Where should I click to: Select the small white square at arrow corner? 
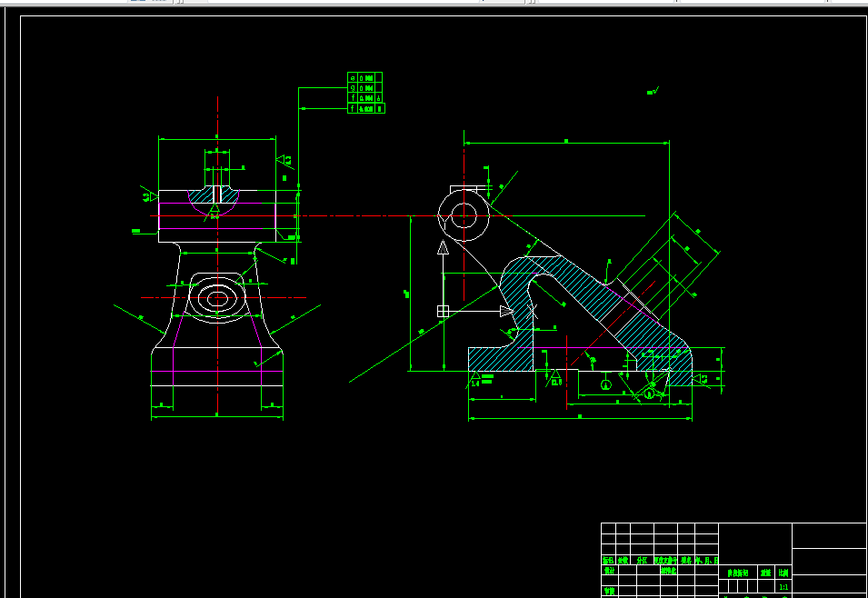click(443, 311)
